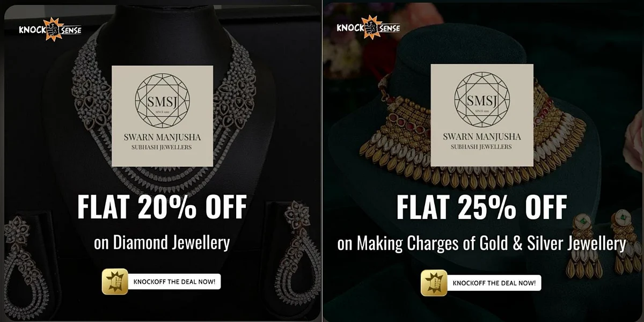Click the SMSJ diamond emblem in left card
Viewport: 644px width, 322px height.
[x=162, y=100]
